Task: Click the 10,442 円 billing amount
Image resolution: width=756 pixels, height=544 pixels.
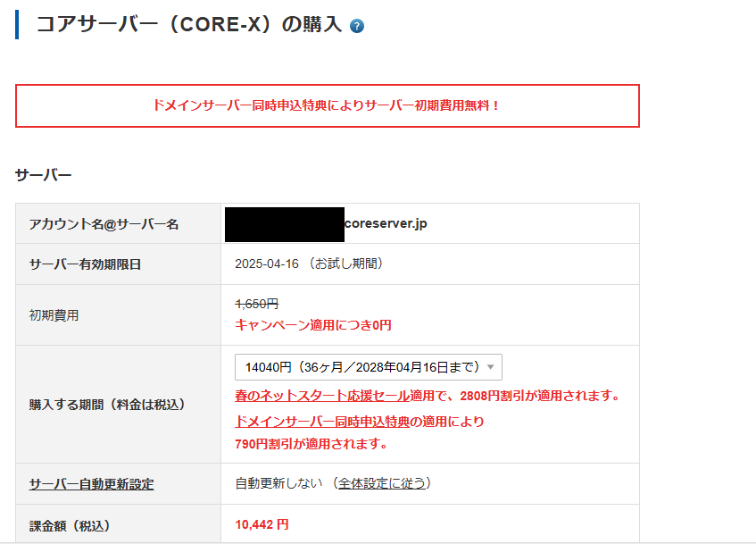Action: [262, 524]
